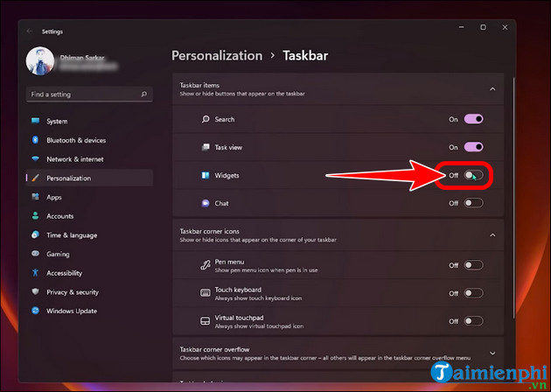Click the Task view icon
This screenshot has width=551, height=392.
point(206,147)
